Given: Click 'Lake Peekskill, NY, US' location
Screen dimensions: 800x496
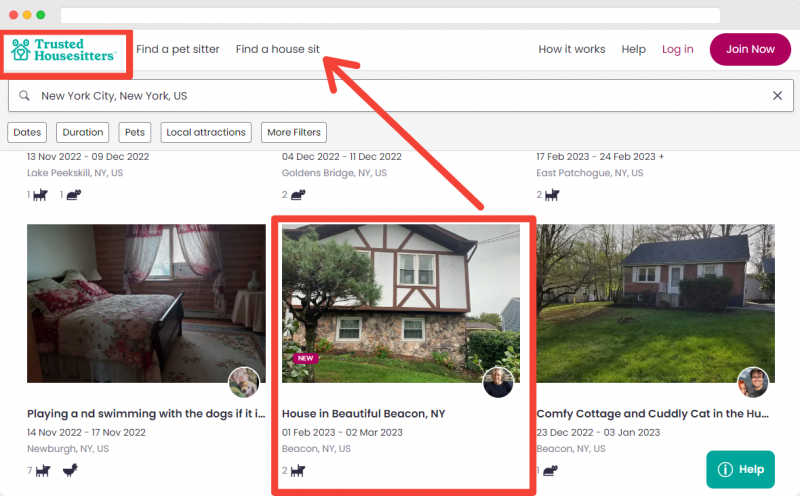Looking at the screenshot, I should click(x=75, y=173).
